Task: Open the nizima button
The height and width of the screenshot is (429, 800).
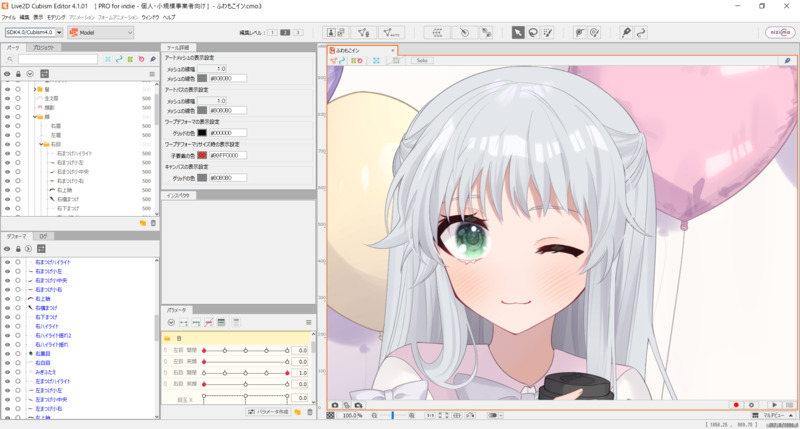Action: click(780, 32)
